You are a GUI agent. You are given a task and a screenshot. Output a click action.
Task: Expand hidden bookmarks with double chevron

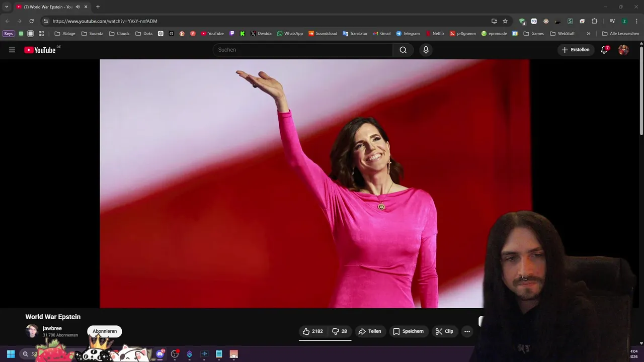click(588, 34)
